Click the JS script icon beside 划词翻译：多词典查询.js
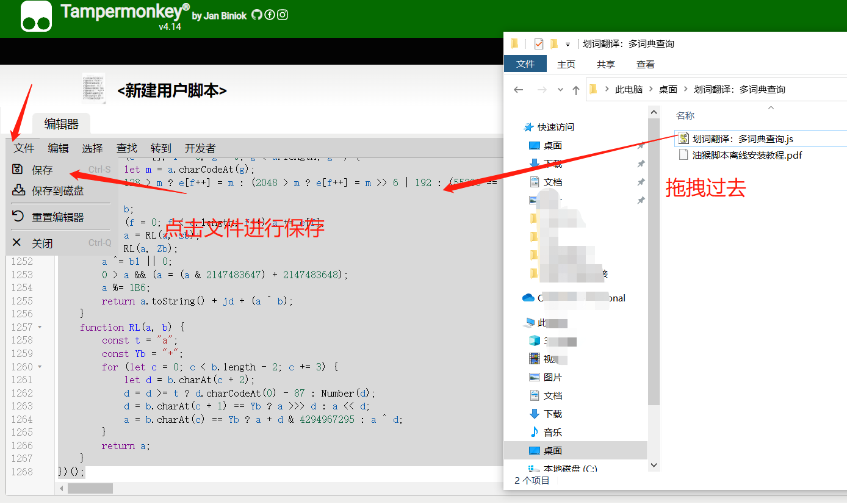The image size is (847, 504). [x=683, y=139]
